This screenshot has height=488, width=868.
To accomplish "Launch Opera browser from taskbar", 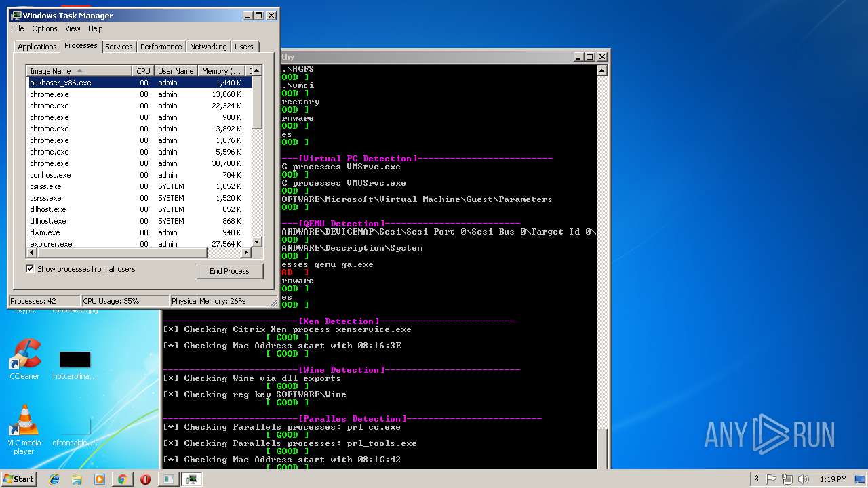I will click(145, 479).
